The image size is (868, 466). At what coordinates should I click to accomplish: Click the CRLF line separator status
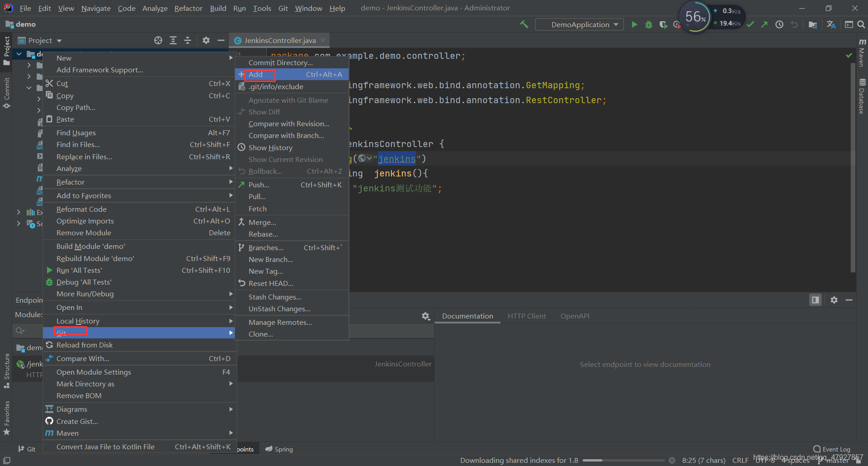(x=740, y=460)
